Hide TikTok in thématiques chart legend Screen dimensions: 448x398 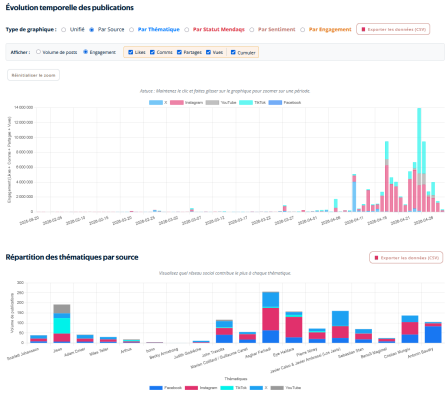pyautogui.click(x=234, y=388)
